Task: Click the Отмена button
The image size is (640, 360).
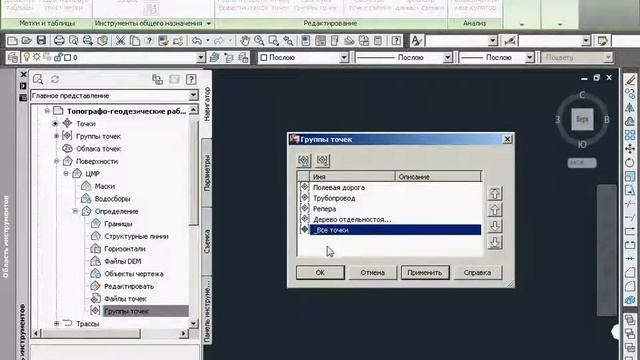Action: [x=373, y=272]
